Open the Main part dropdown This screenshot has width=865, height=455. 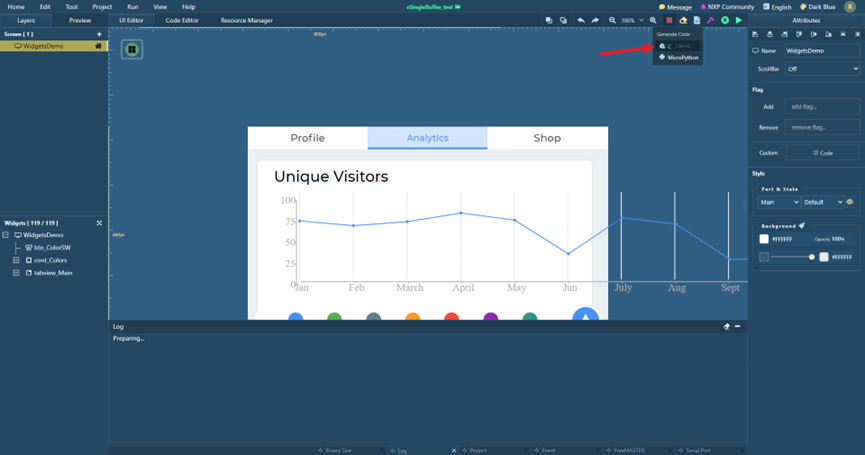[x=779, y=202]
